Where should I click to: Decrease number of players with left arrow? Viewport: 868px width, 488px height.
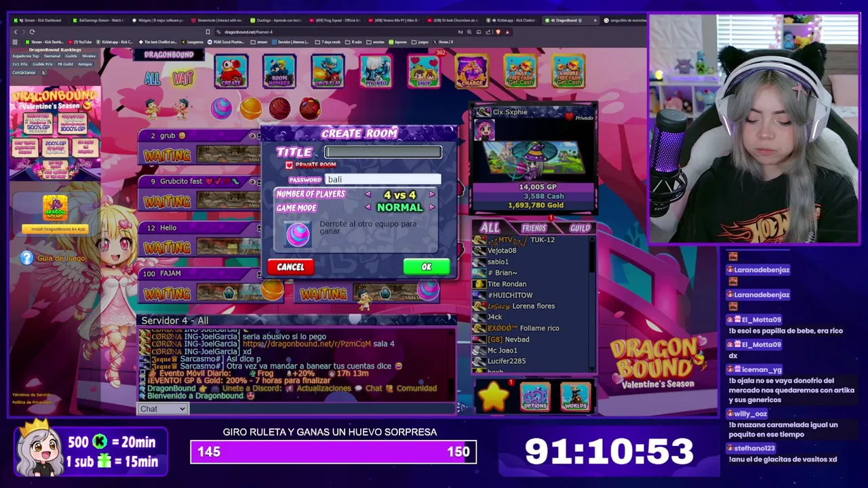click(368, 195)
